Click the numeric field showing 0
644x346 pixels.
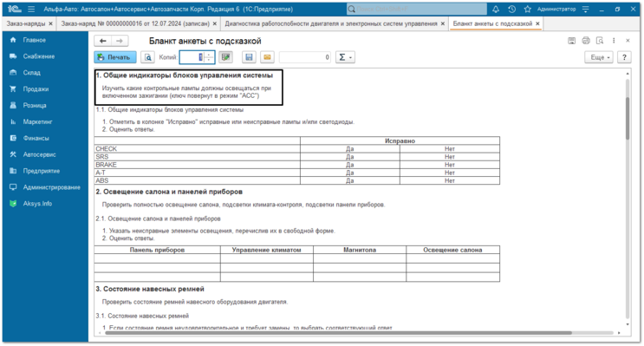tap(305, 57)
